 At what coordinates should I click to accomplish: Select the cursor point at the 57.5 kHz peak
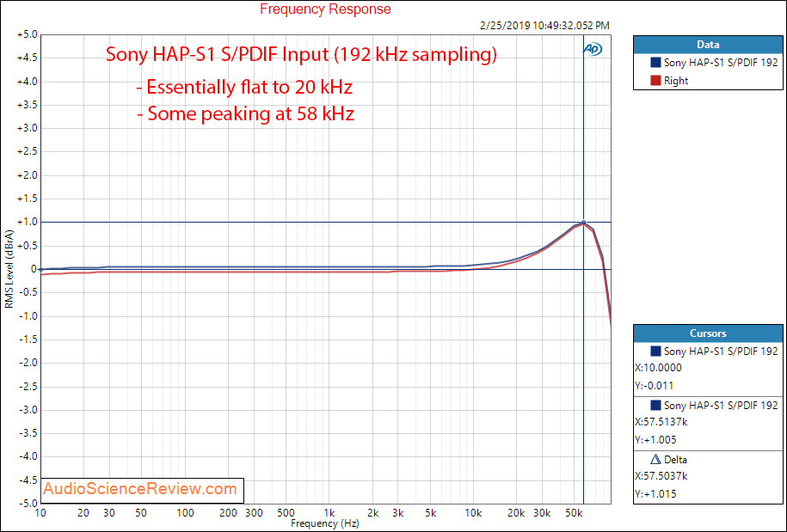pyautogui.click(x=583, y=222)
